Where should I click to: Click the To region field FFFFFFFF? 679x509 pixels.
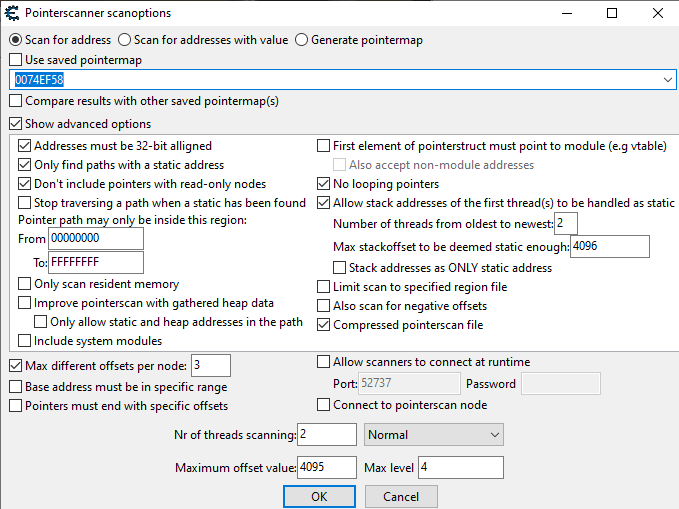[x=96, y=263]
